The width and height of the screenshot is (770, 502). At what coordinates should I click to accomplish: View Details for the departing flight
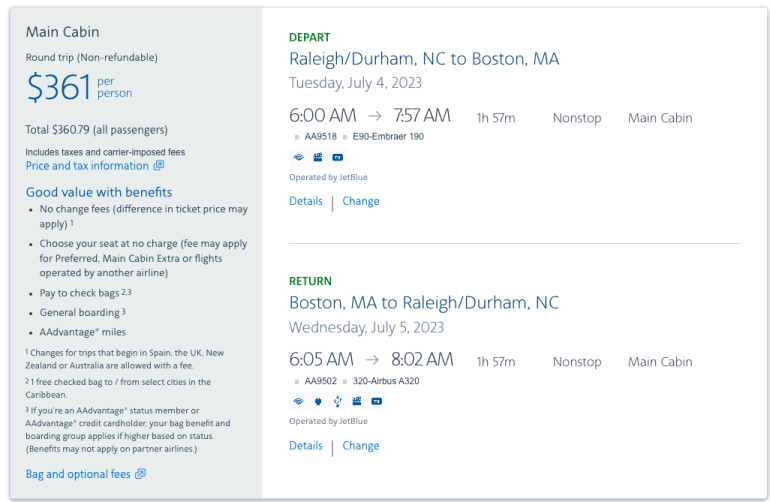click(x=306, y=201)
